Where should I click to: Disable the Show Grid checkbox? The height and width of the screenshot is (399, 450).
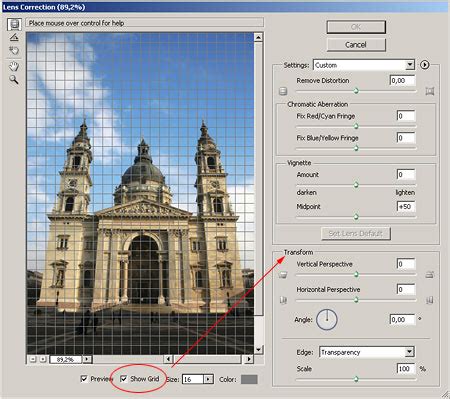click(124, 379)
